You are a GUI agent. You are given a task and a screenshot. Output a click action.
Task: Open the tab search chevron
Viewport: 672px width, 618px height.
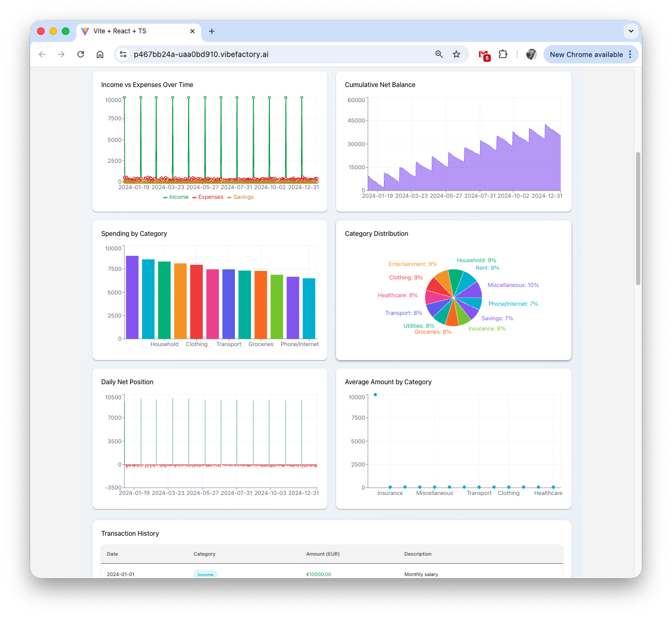coord(631,31)
